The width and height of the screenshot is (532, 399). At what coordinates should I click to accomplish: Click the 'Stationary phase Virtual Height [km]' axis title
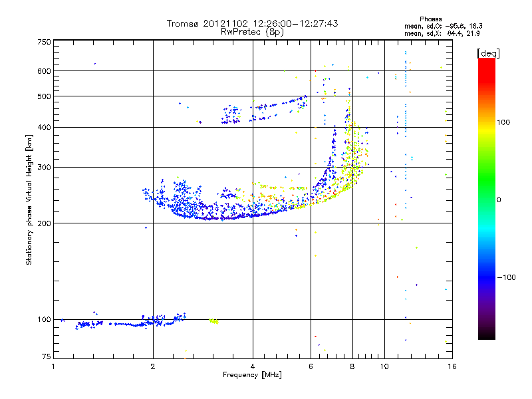pos(29,199)
